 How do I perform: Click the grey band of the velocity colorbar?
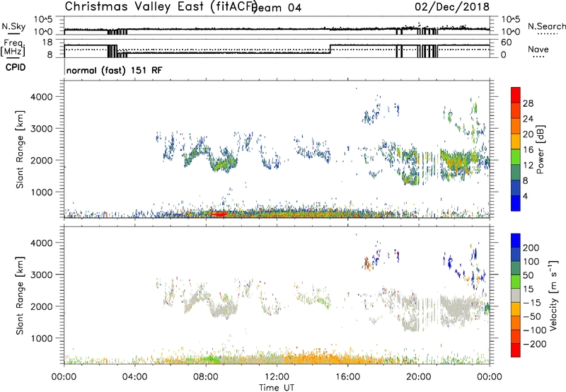(516, 295)
